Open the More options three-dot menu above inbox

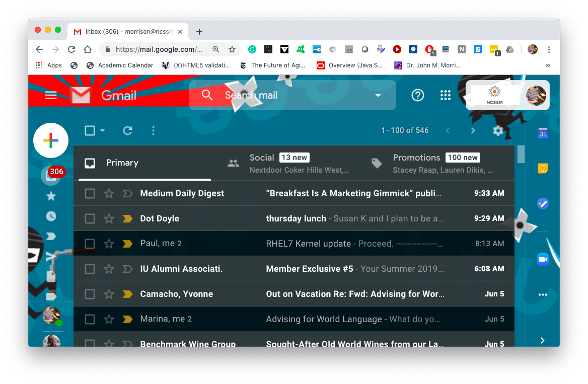(153, 130)
